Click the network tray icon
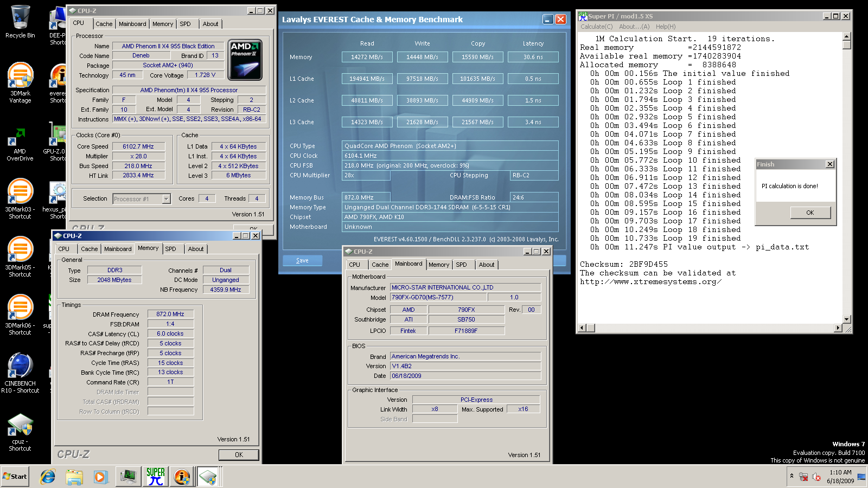The image size is (868, 488). pyautogui.click(x=803, y=477)
